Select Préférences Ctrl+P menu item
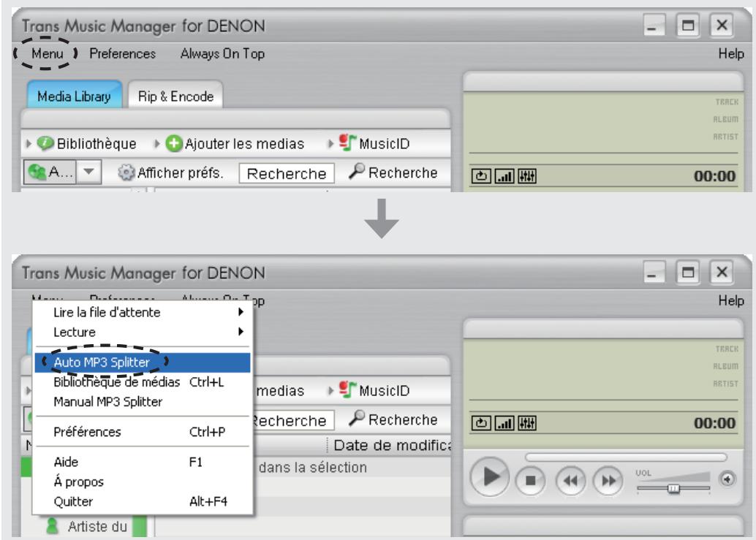 (143, 432)
